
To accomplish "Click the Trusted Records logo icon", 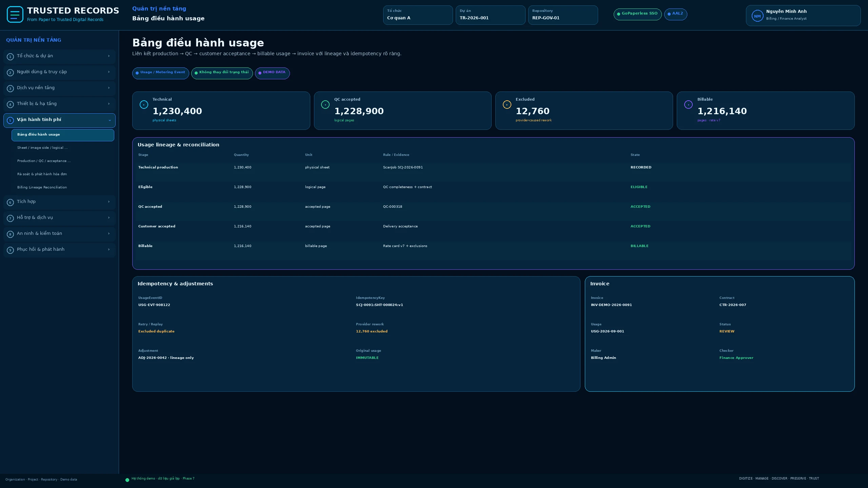I will click(15, 15).
